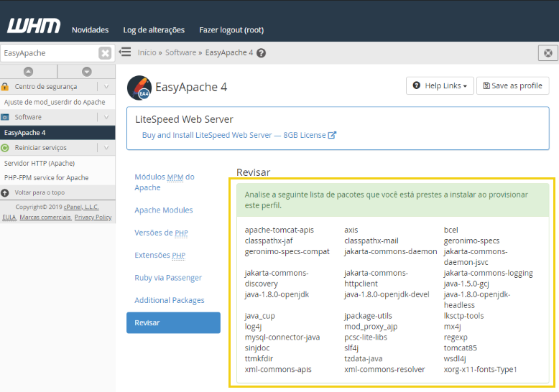Click the Centro de segurança lock icon
Screen dimensions: 559x392
4,87
